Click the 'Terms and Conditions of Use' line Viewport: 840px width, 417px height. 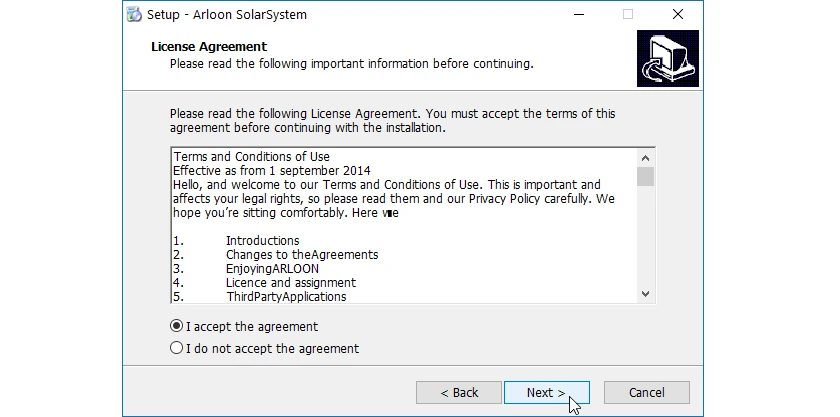[x=251, y=157]
